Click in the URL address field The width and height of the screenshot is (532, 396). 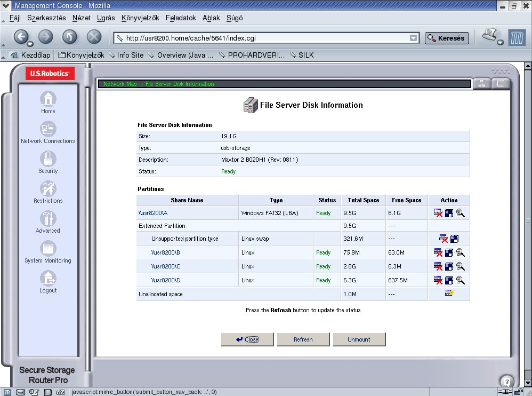click(267, 38)
